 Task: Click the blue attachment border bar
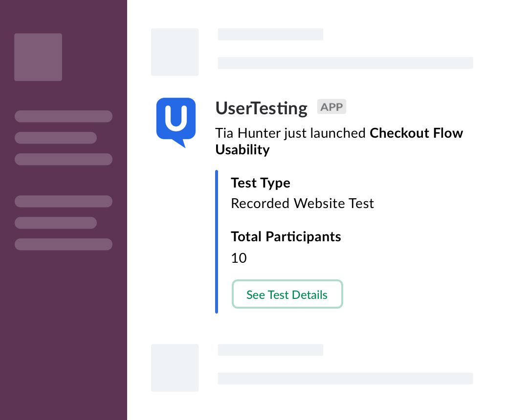point(217,242)
